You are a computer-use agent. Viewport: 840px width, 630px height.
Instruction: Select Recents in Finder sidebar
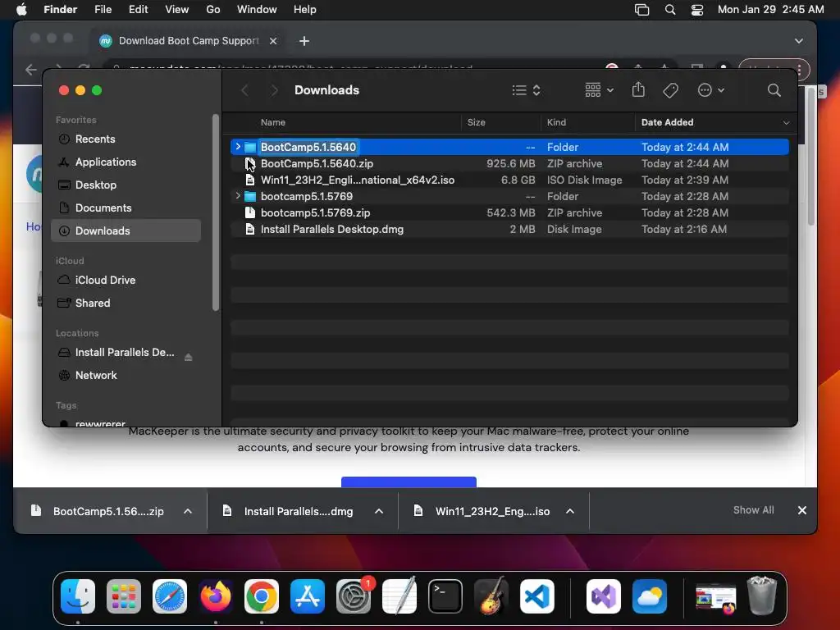[126, 139]
